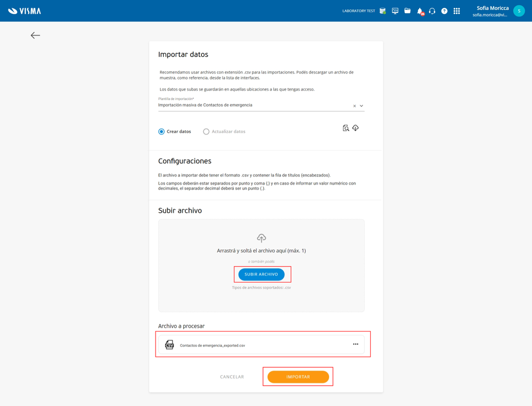
Task: Click the Sofia Moricca user name
Action: (493, 8)
